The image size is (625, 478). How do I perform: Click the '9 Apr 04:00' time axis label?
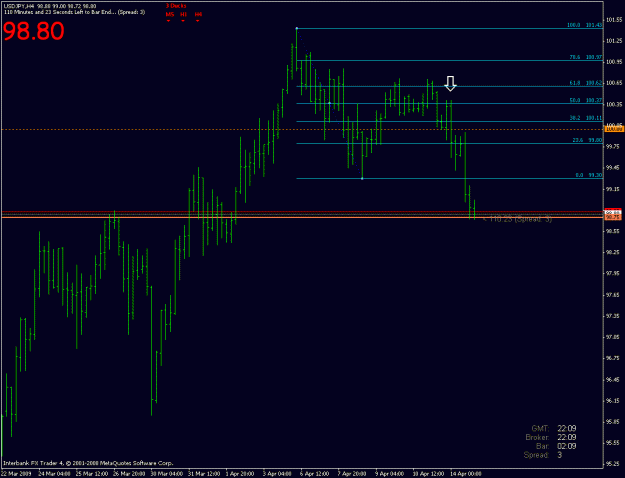pos(389,474)
